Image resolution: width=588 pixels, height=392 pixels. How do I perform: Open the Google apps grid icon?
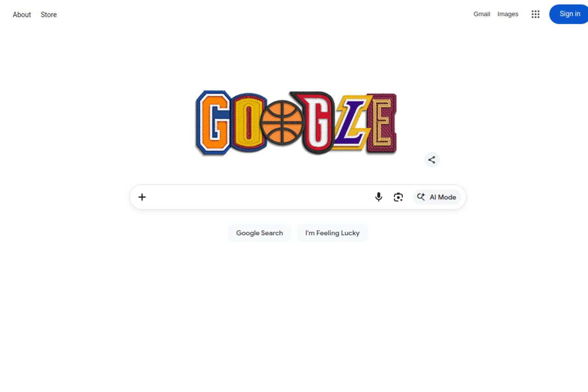[535, 14]
